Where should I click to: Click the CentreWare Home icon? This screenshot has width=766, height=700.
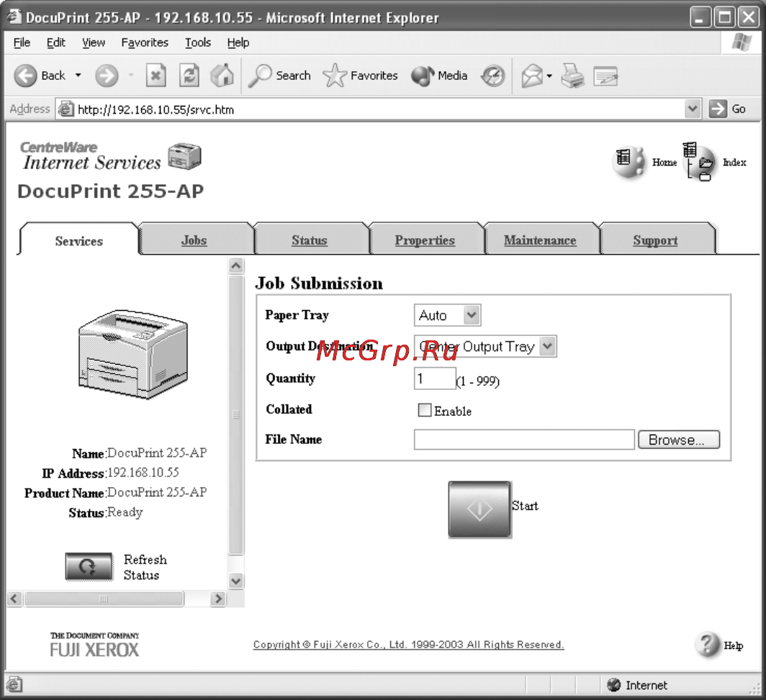(x=628, y=162)
